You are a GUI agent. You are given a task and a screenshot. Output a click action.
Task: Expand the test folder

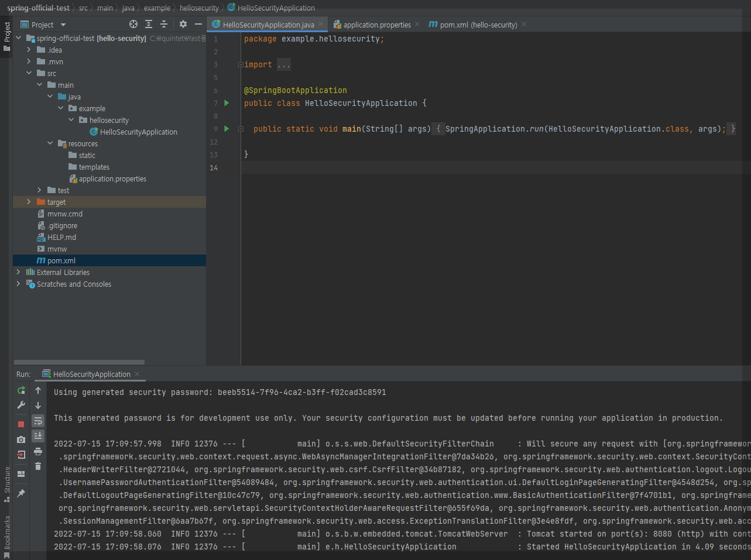point(39,190)
